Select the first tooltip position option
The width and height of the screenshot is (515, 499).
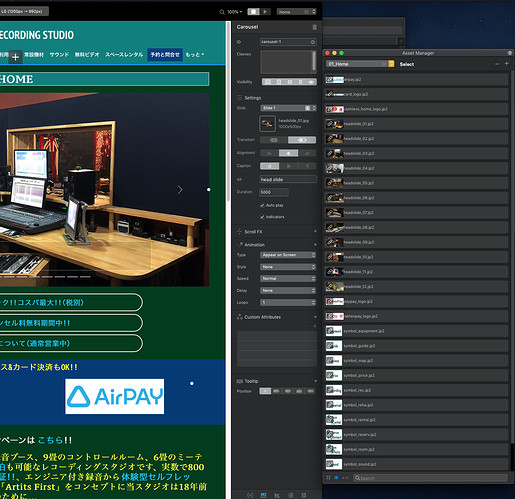(265, 391)
